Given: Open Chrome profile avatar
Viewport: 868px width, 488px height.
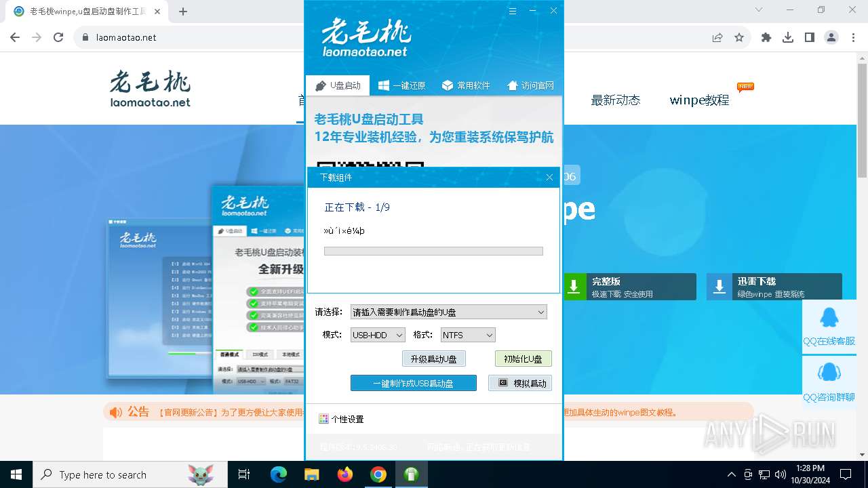Looking at the screenshot, I should (831, 37).
